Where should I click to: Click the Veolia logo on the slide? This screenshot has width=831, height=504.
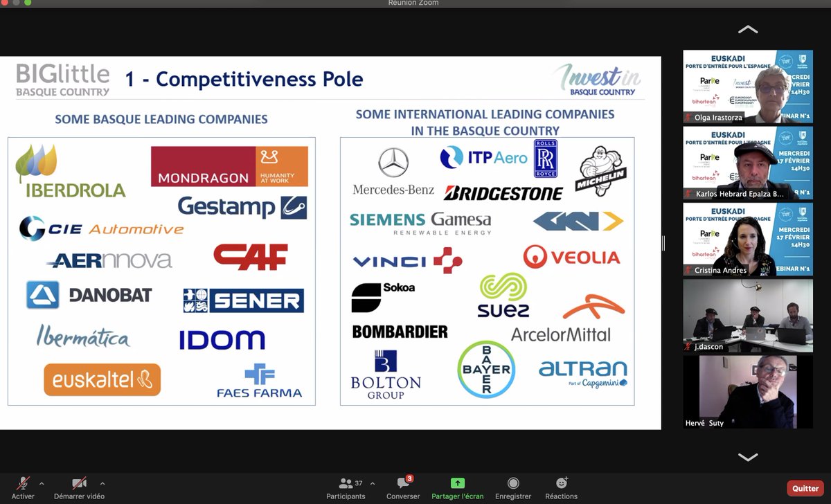(572, 258)
